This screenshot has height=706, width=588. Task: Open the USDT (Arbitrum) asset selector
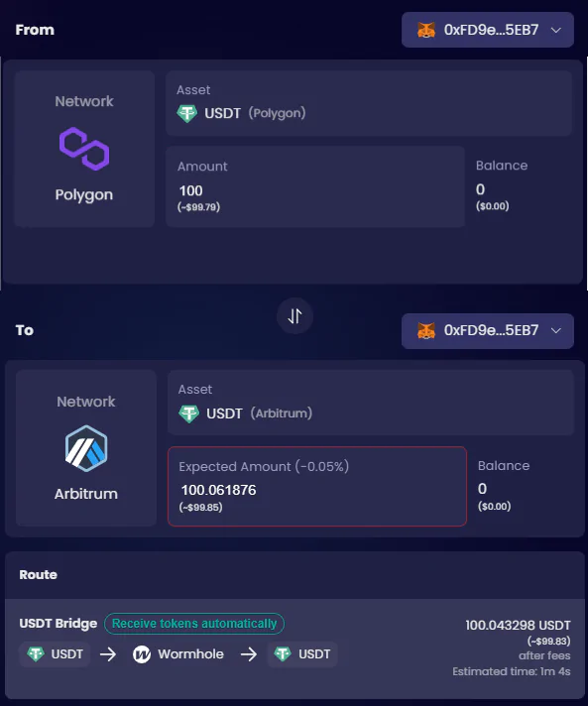pos(371,403)
